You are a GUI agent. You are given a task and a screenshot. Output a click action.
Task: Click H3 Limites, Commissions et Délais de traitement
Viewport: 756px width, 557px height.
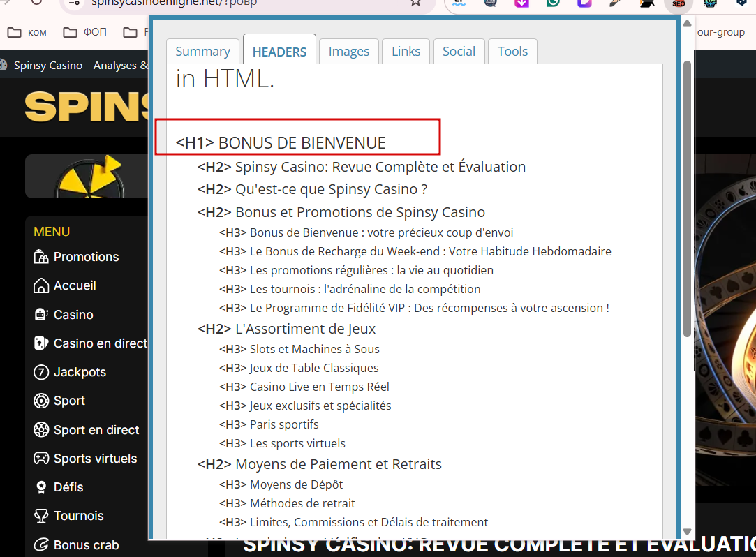pos(354,522)
